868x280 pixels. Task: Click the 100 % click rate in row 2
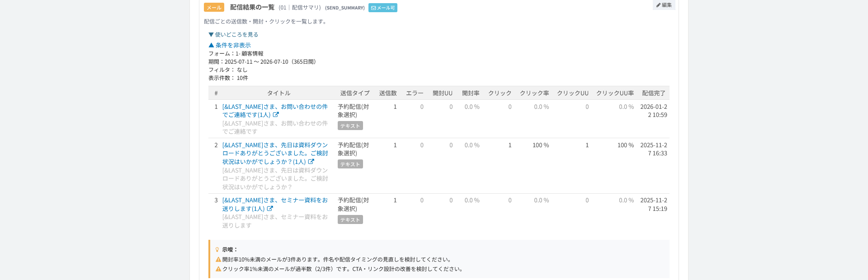541,145
